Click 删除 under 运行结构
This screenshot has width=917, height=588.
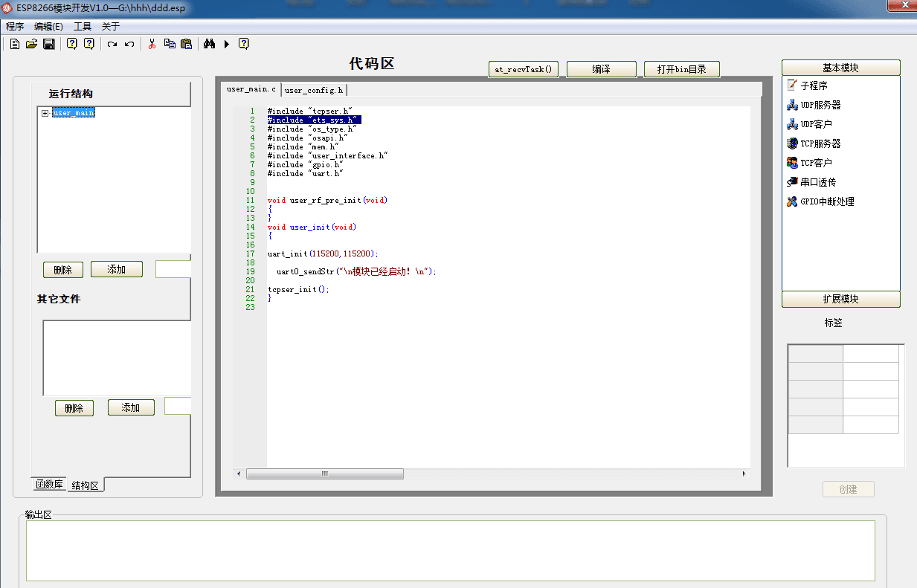click(63, 270)
